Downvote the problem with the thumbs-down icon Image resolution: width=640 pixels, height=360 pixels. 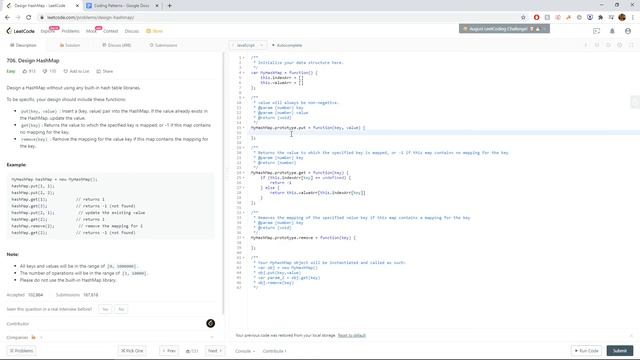pos(45,71)
